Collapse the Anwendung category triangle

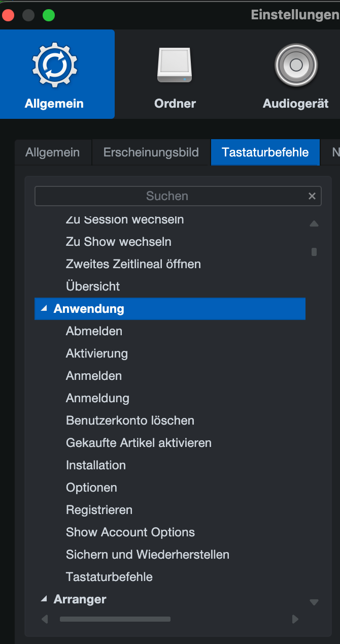coord(44,309)
